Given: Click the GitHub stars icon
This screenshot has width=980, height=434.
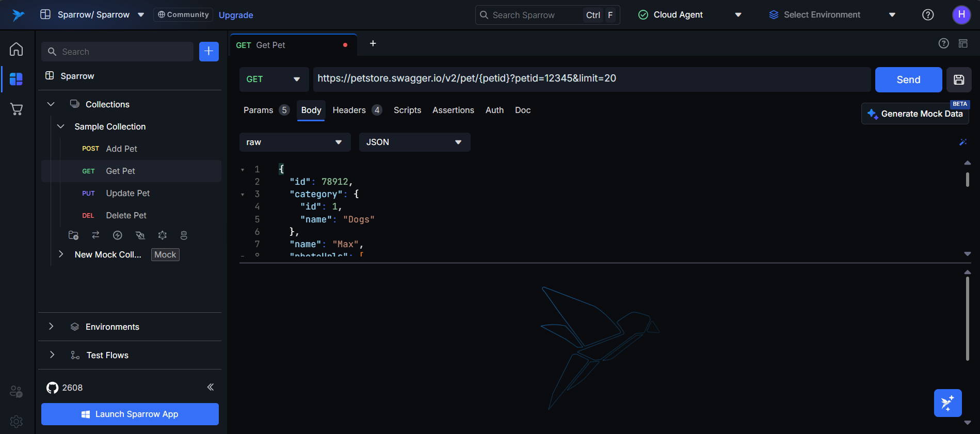Looking at the screenshot, I should (53, 388).
